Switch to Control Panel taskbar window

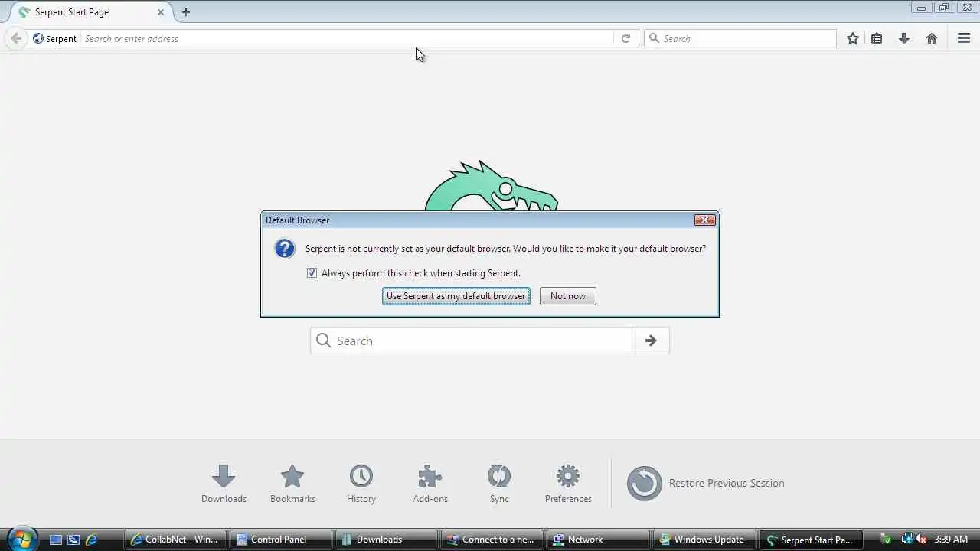[280, 540]
